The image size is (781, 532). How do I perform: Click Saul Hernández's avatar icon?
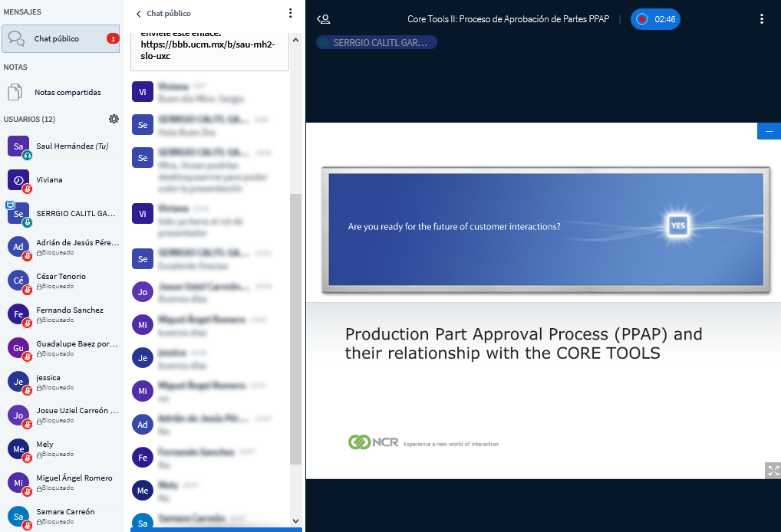point(18,146)
